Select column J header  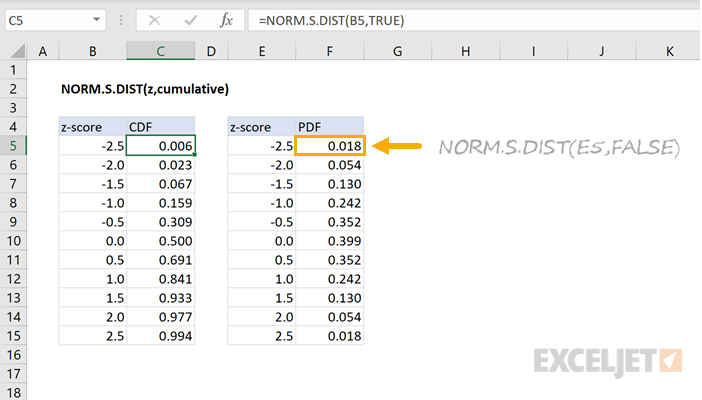click(602, 51)
